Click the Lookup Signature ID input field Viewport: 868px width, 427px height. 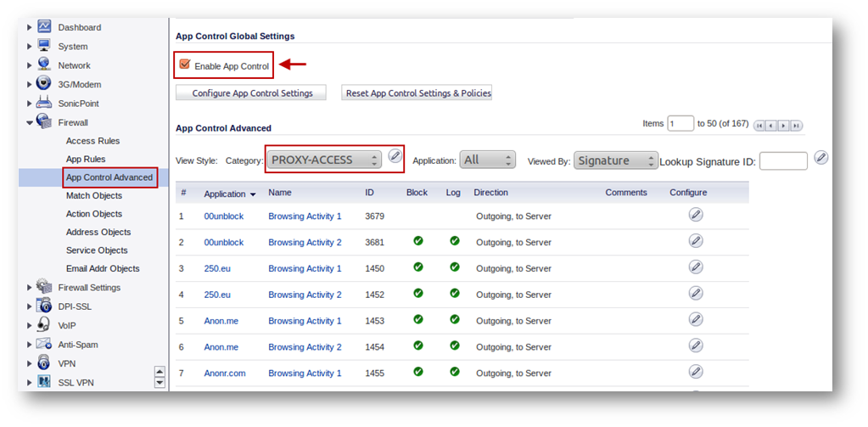point(782,161)
